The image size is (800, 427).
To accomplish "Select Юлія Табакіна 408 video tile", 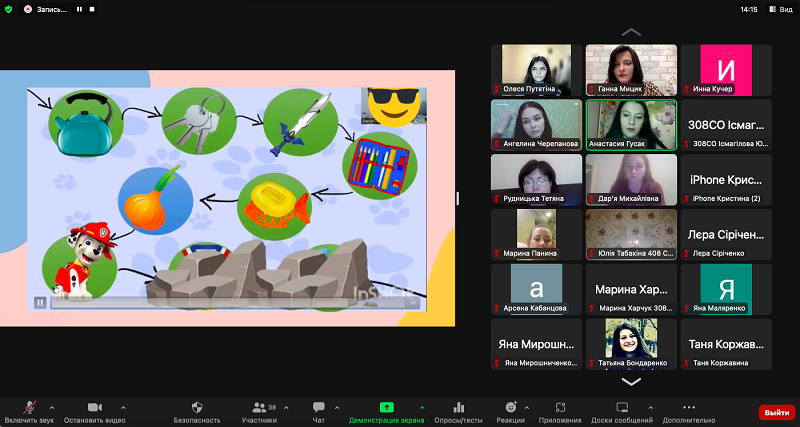I will 631,235.
